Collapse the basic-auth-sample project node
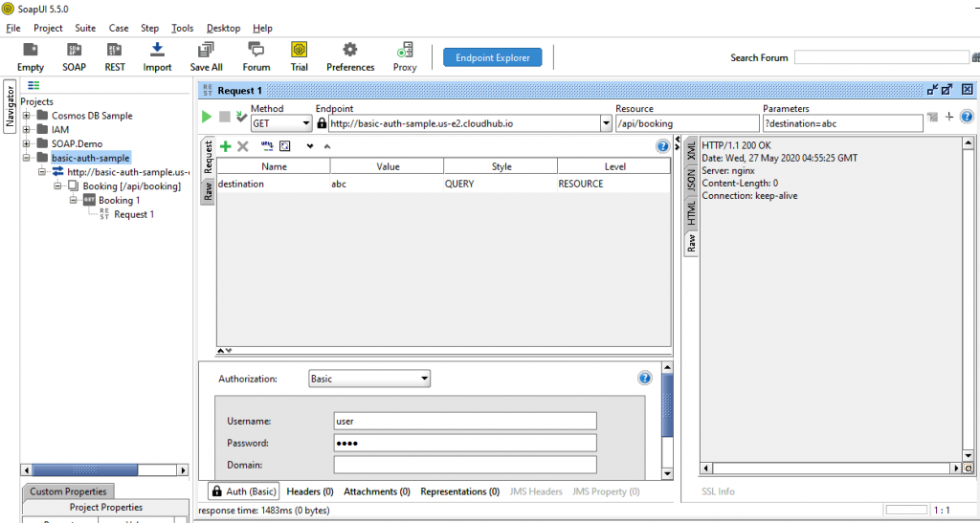The width and height of the screenshot is (980, 523). click(26, 158)
